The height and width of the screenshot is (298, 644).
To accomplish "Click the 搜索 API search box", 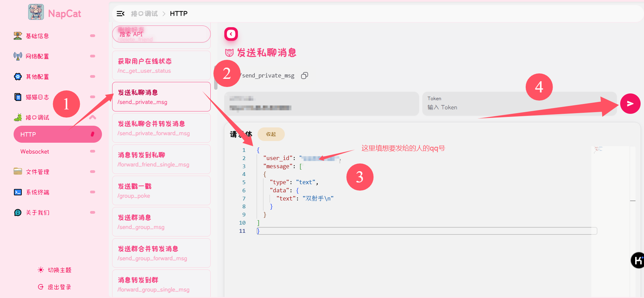I will [161, 34].
